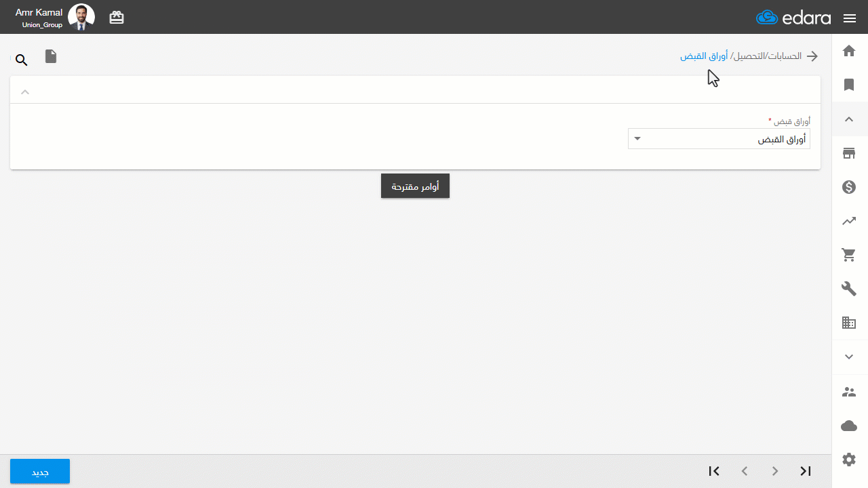
Task: Open the settings gear sidebar icon
Action: pos(849,460)
